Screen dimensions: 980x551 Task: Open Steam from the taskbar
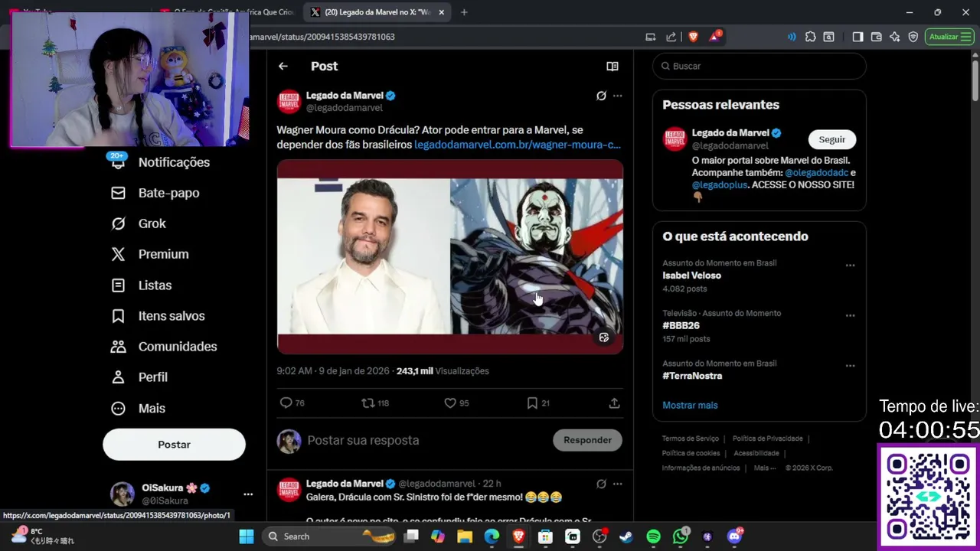626,537
